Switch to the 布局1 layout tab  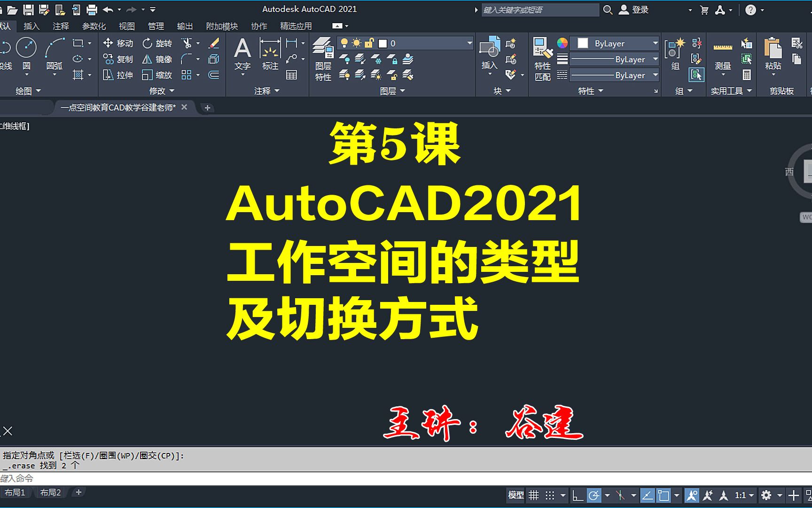point(16,492)
